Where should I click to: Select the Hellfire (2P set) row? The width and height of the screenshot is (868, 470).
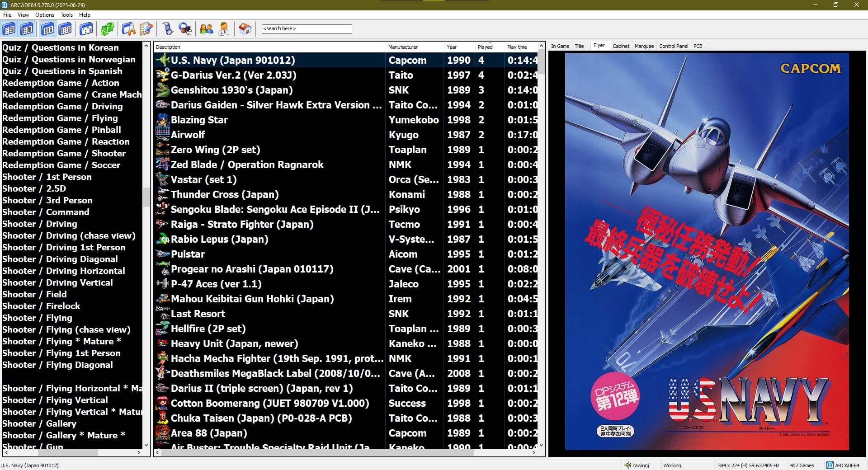pyautogui.click(x=346, y=329)
